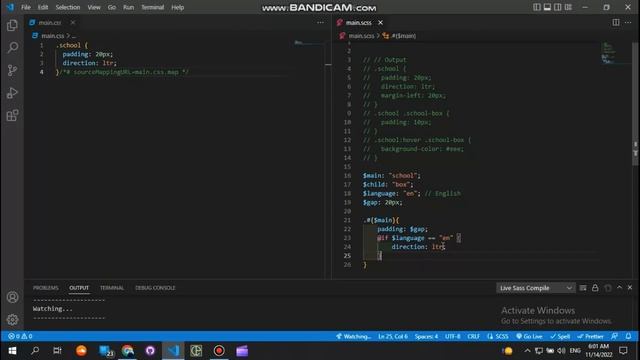Open the Go menu
Image resolution: width=640 pixels, height=360 pixels.
coord(111,7)
